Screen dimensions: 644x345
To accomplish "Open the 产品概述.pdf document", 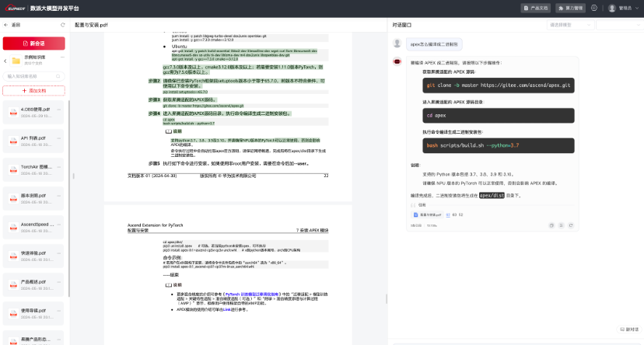I will pyautogui.click(x=33, y=284).
